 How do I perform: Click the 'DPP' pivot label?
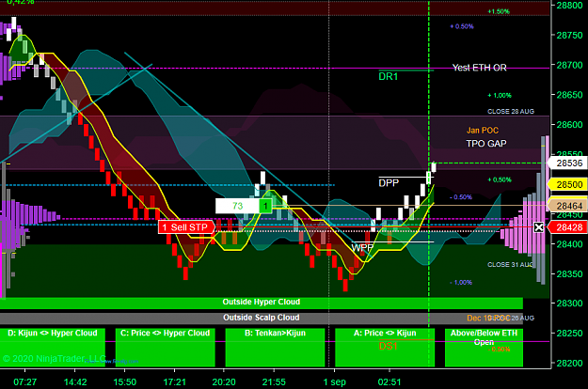coord(389,183)
